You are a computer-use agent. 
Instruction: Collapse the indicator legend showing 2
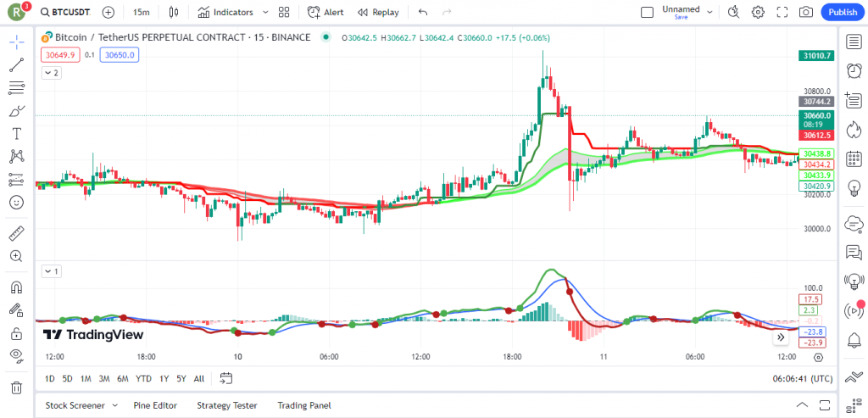click(52, 73)
